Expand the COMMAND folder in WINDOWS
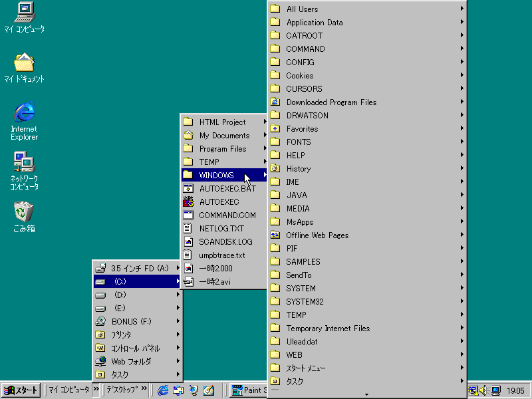The width and height of the screenshot is (532, 399). click(367, 49)
